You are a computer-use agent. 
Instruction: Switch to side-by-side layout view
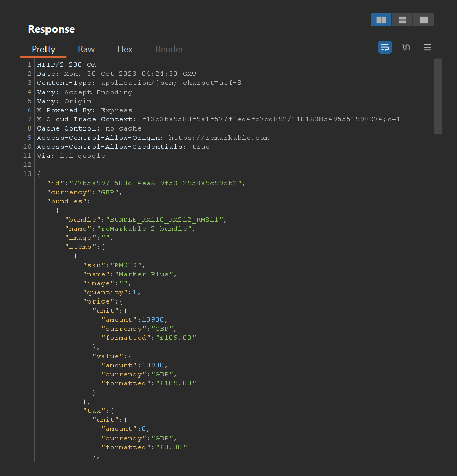tap(381, 20)
